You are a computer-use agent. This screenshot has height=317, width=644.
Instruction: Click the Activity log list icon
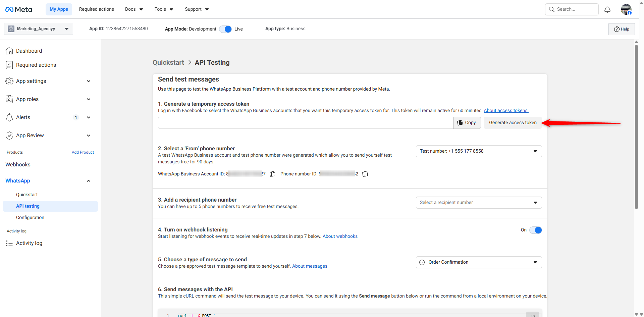click(9, 243)
